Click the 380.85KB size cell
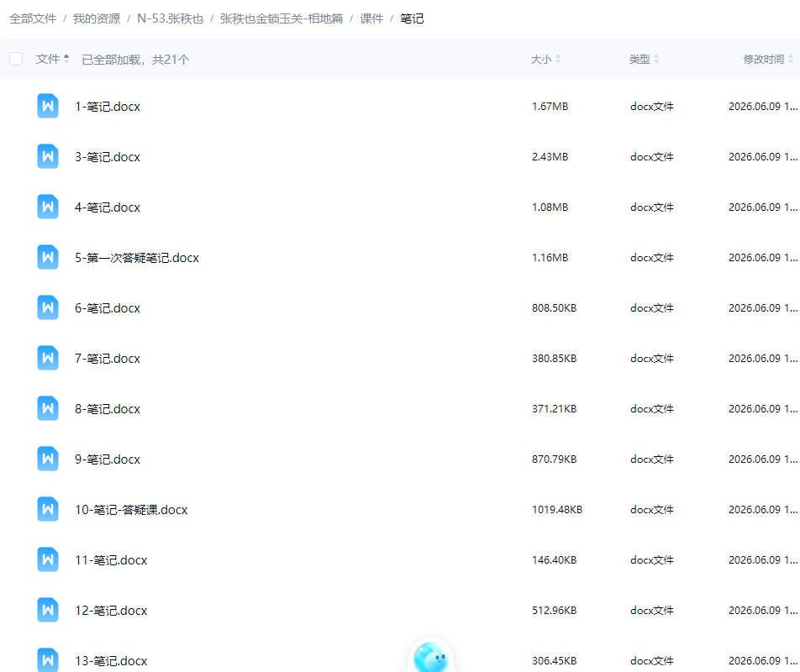Screen dimensions: 800x672 (x=554, y=359)
